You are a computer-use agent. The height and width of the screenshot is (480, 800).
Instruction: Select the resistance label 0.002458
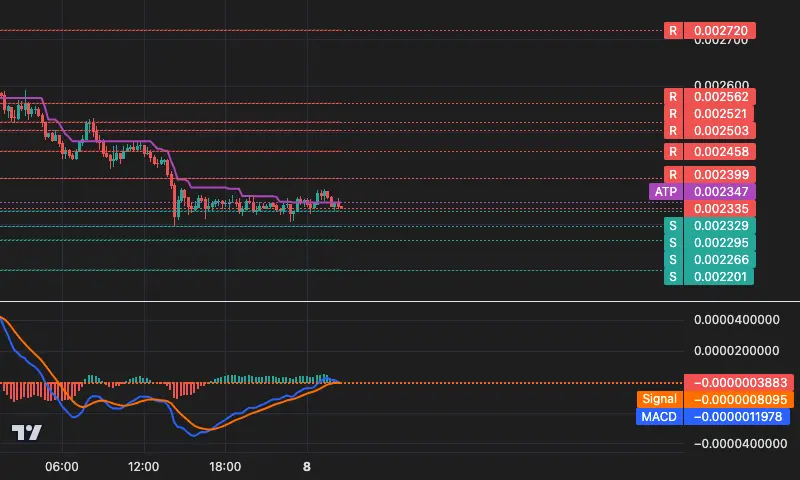710,152
